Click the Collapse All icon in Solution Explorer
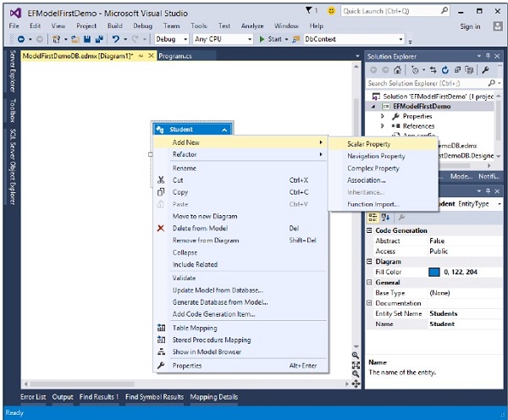The image size is (508, 420). [x=457, y=69]
